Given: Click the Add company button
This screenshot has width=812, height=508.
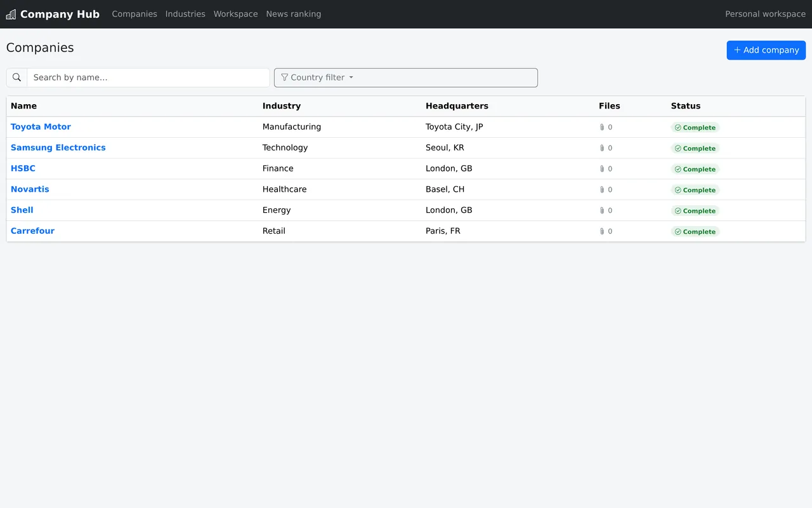Looking at the screenshot, I should click(x=766, y=50).
